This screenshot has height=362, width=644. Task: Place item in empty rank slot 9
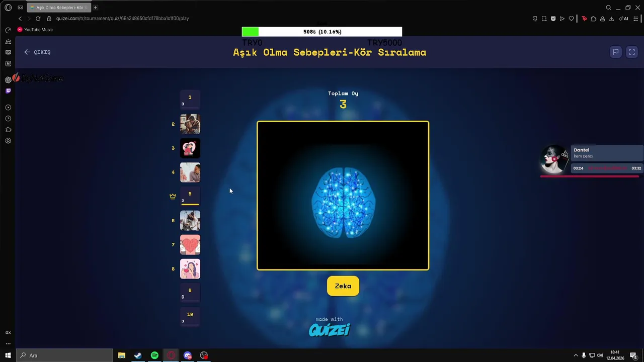pyautogui.click(x=190, y=293)
